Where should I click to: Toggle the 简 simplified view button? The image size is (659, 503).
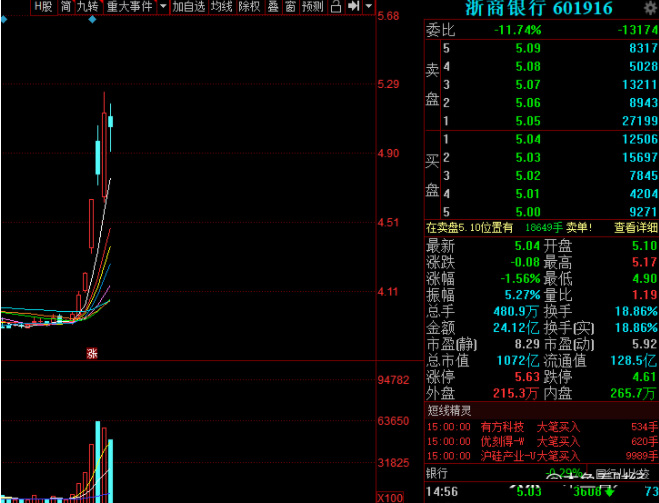65,7
